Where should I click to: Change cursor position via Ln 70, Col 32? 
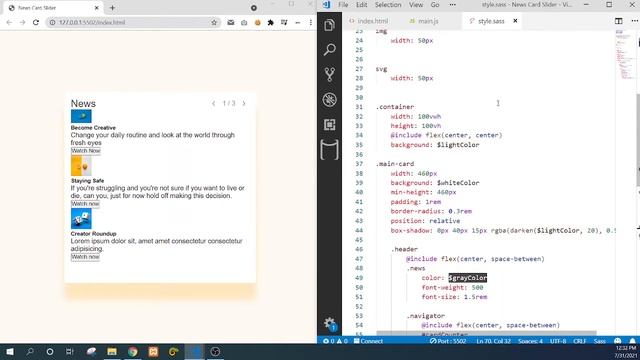pos(493,341)
